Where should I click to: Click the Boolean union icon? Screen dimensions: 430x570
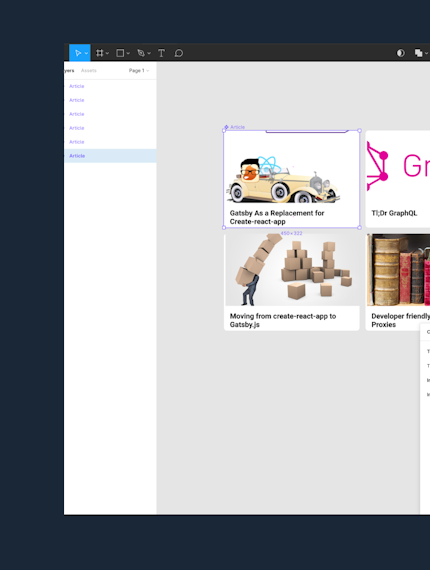[x=418, y=53]
